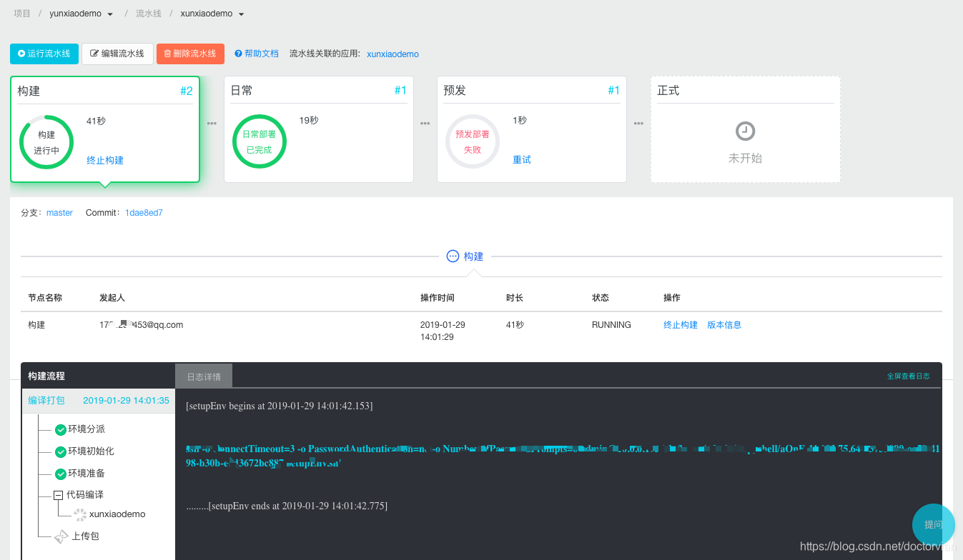Select the 正式 未开始 stage card
963x560 pixels.
click(x=746, y=129)
